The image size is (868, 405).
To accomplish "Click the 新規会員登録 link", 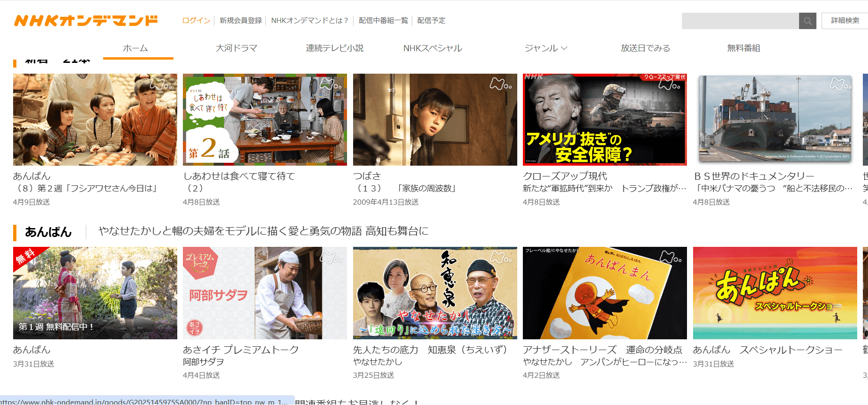I will (241, 21).
